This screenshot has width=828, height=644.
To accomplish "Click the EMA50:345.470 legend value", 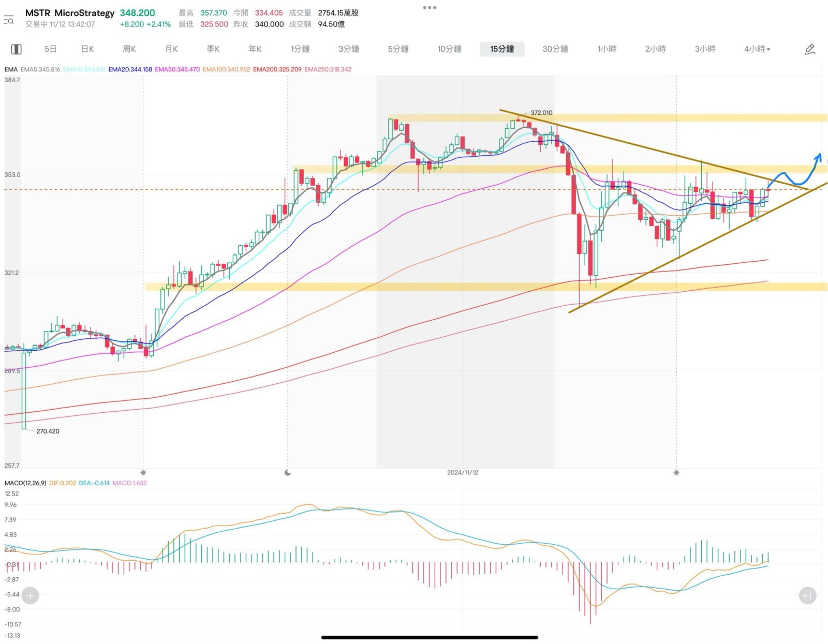I will click(177, 69).
